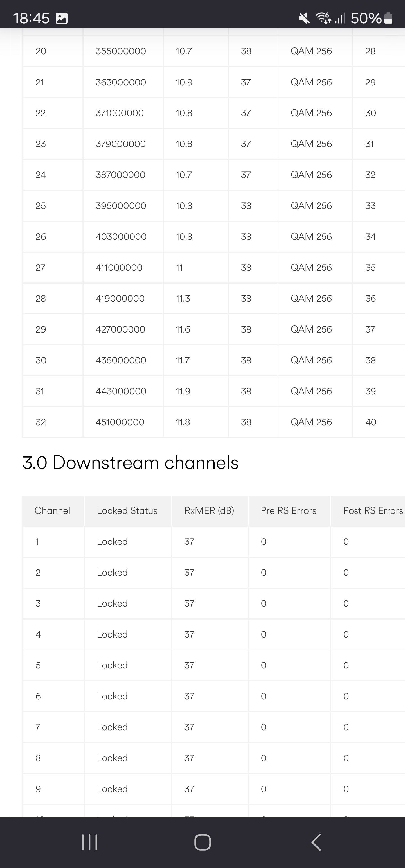Tap frequency 355000000 in row 20
This screenshot has height=868, width=405.
pos(121,51)
